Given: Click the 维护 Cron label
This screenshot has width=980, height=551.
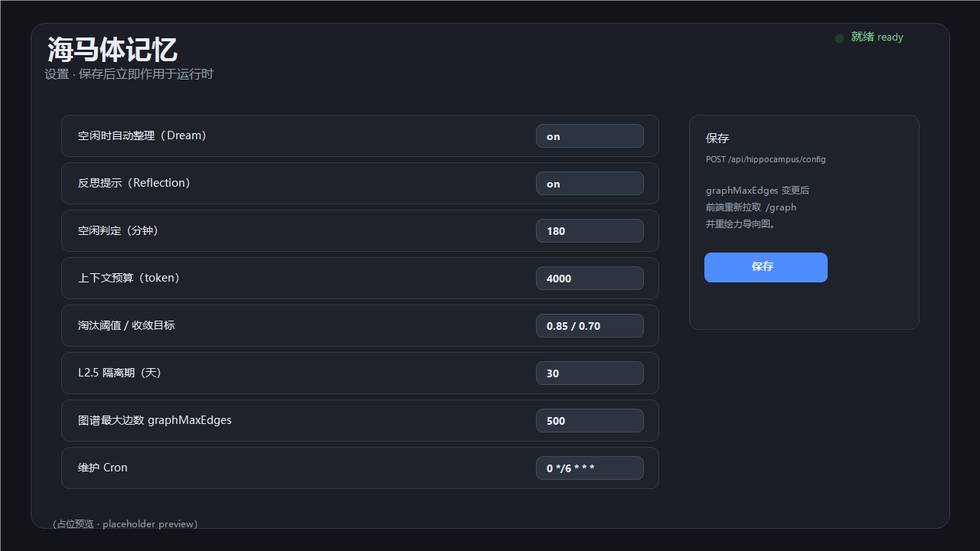Looking at the screenshot, I should (103, 468).
